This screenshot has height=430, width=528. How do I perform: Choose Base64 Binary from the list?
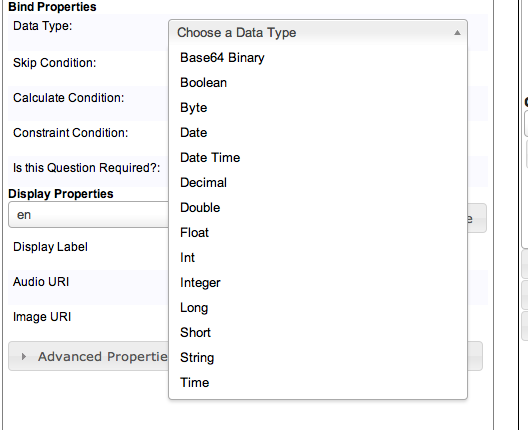coord(318,58)
